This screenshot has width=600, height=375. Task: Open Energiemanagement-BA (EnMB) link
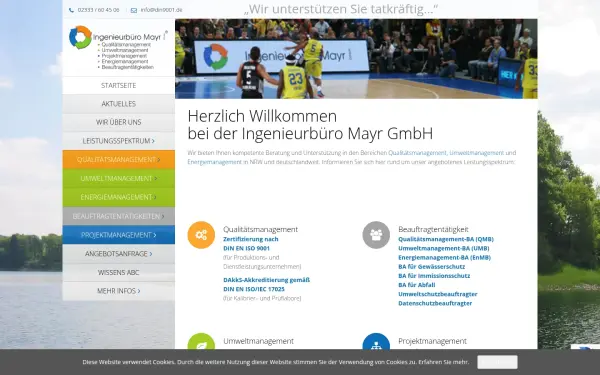[x=444, y=258]
